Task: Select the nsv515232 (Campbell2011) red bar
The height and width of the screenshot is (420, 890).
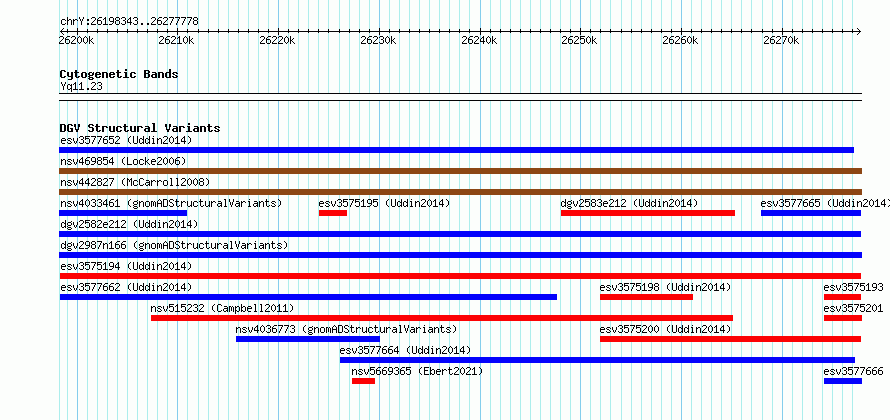Action: click(442, 318)
